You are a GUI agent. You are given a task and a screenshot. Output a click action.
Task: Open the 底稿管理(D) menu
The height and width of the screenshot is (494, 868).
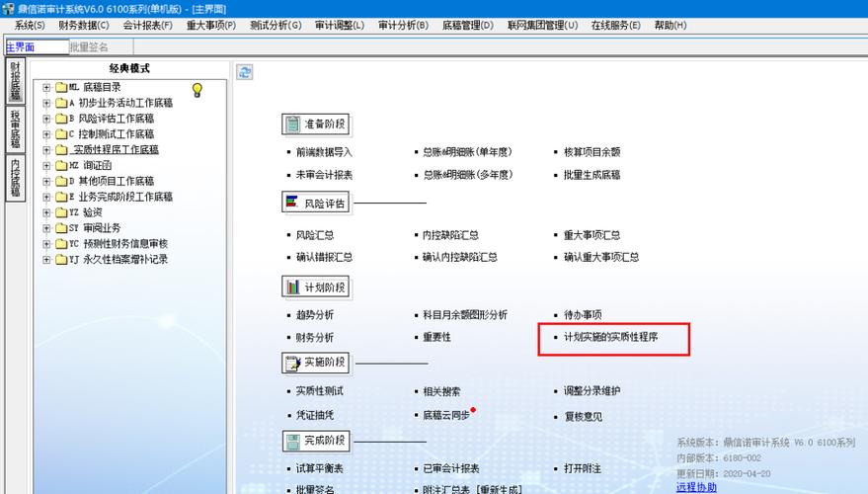tap(468, 26)
